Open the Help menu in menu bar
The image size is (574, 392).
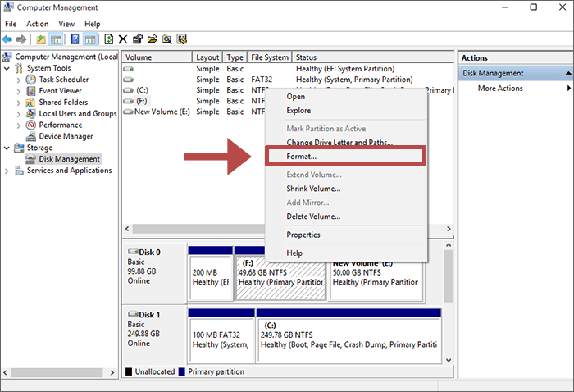(x=92, y=24)
